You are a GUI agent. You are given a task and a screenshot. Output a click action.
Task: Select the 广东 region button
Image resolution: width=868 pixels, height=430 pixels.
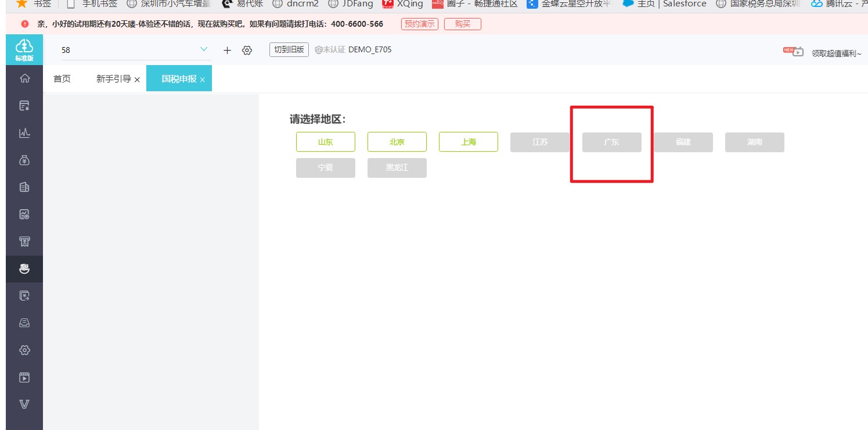[612, 142]
